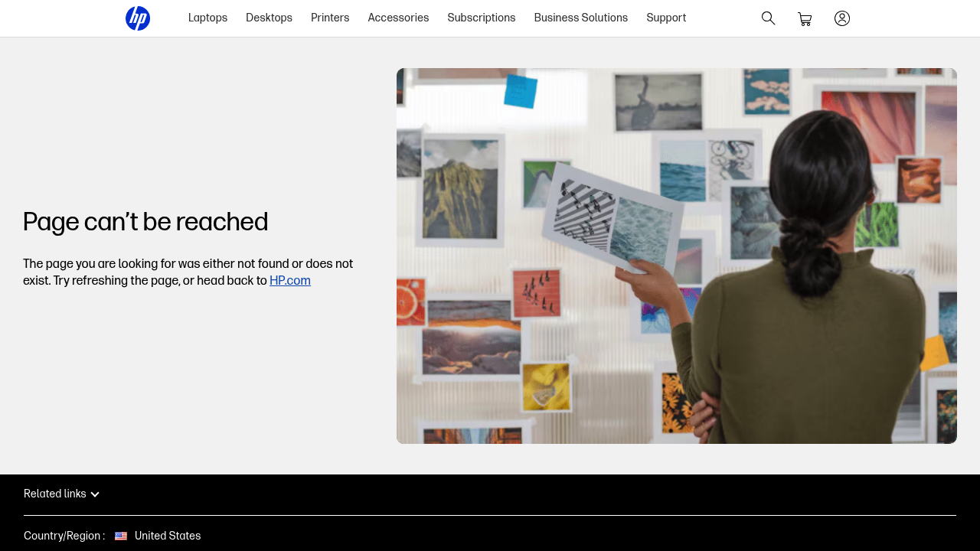980x551 pixels.
Task: Click the HP.com link
Action: click(289, 280)
